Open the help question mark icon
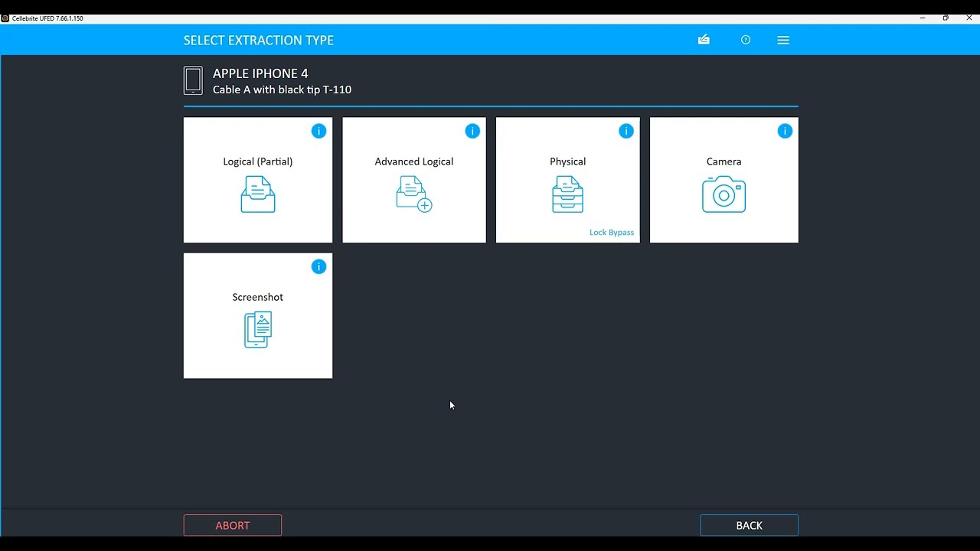The width and height of the screenshot is (980, 551). coord(746,40)
